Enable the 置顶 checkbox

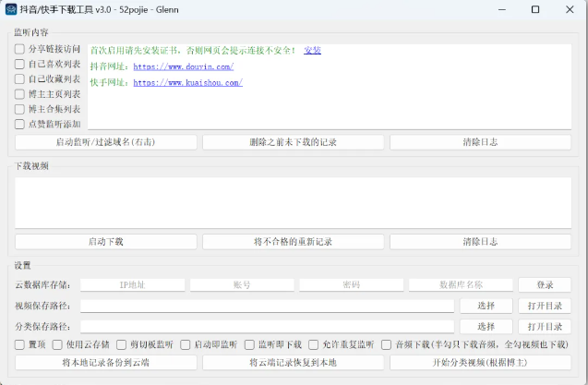[19, 344]
